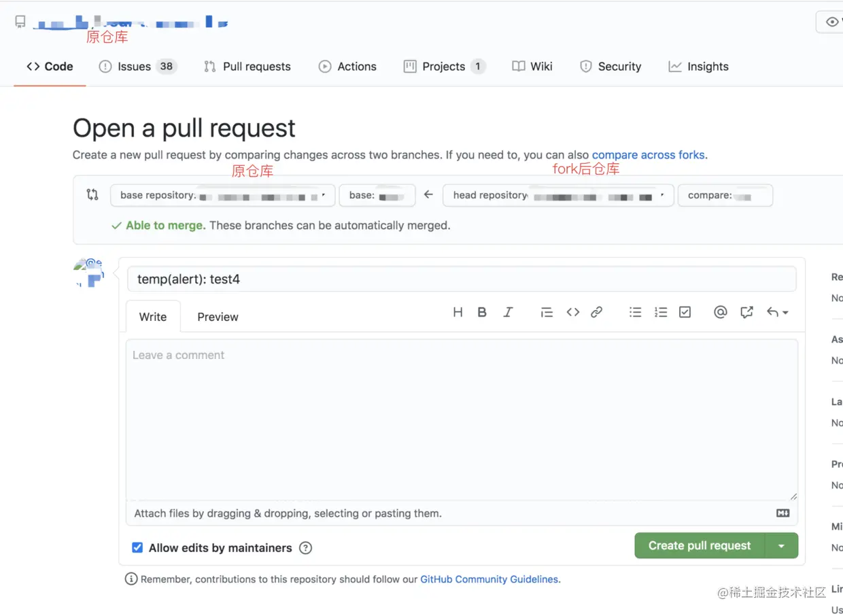
Task: Apply heading formatting in comment toolbar
Action: point(458,312)
